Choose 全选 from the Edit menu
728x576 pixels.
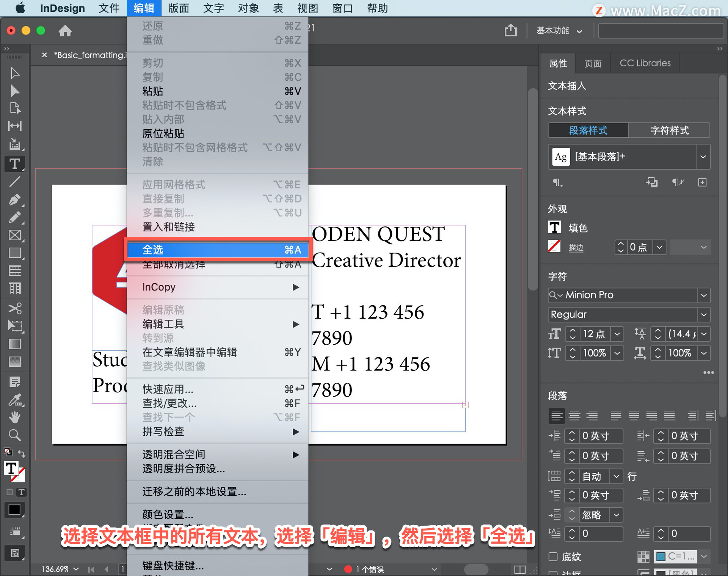(218, 250)
